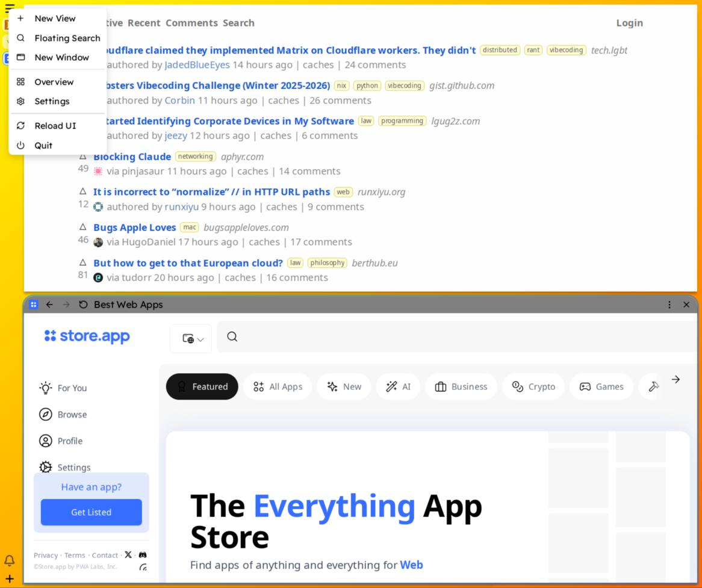Screen dimensions: 702x588
Task: Open the Profile icon in the store.app sidebar
Action: (45, 441)
